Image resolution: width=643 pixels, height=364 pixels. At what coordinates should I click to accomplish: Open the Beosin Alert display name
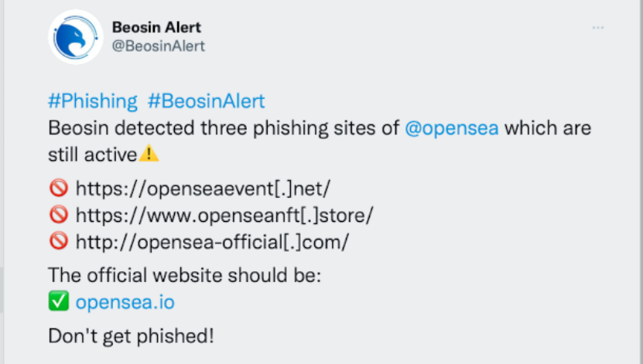pyautogui.click(x=156, y=27)
